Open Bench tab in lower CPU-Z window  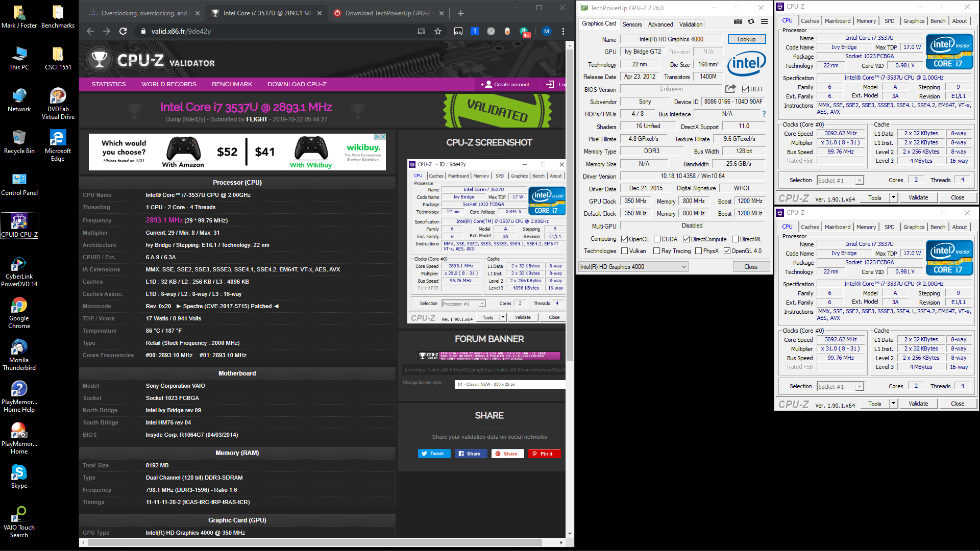(938, 227)
